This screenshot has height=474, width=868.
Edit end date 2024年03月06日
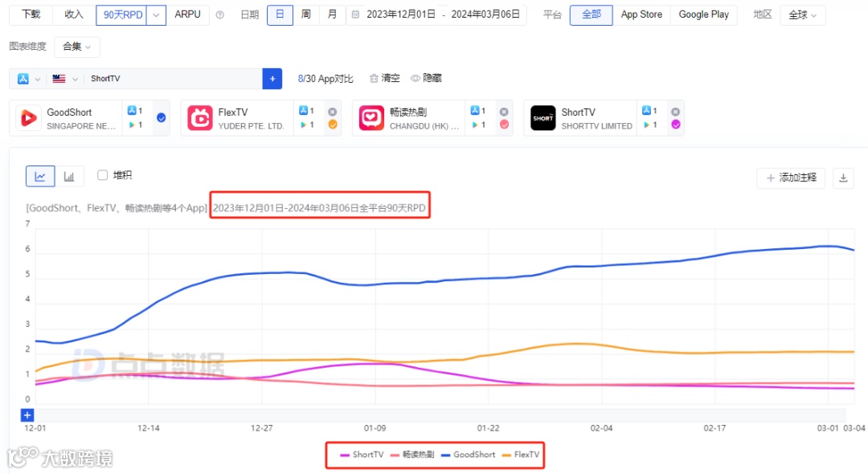[x=485, y=14]
